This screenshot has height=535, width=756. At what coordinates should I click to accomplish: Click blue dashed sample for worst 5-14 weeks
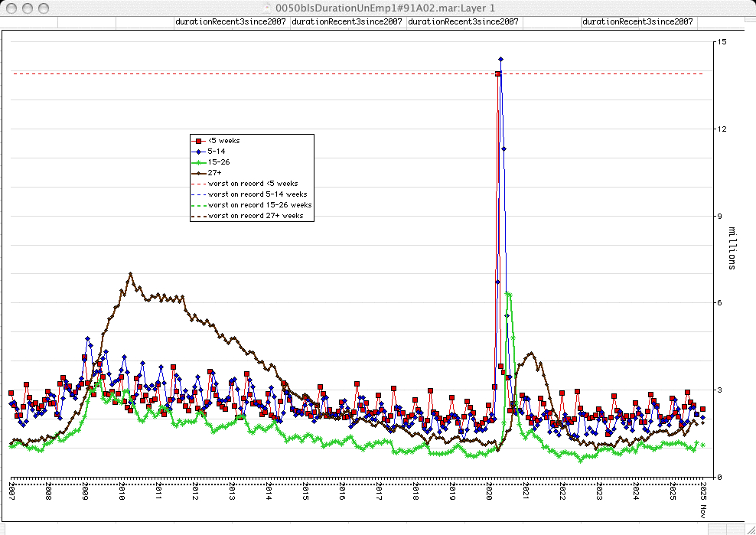199,194
